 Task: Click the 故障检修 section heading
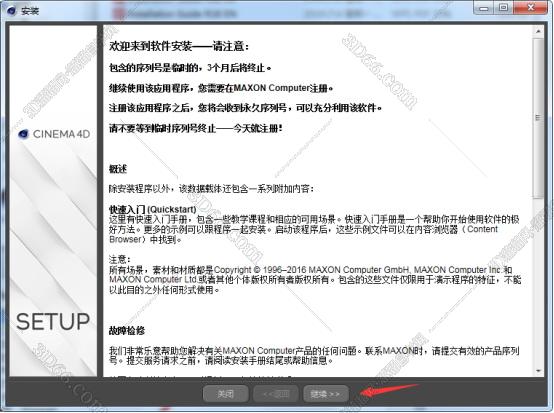127,331
